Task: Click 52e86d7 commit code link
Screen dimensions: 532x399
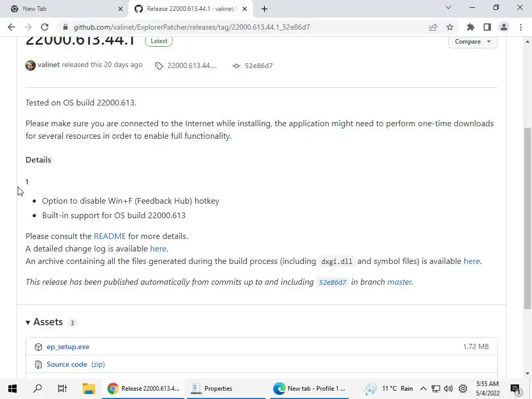Action: coord(332,282)
